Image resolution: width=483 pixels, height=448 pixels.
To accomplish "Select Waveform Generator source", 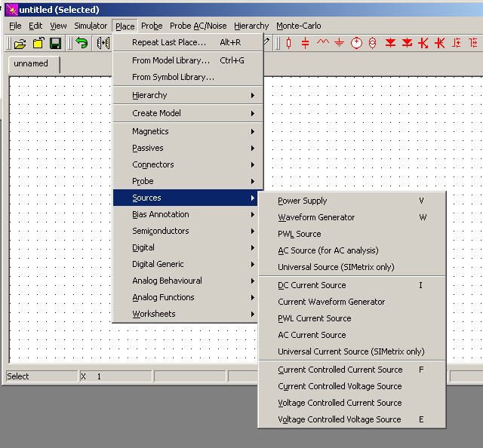I will point(352,217).
